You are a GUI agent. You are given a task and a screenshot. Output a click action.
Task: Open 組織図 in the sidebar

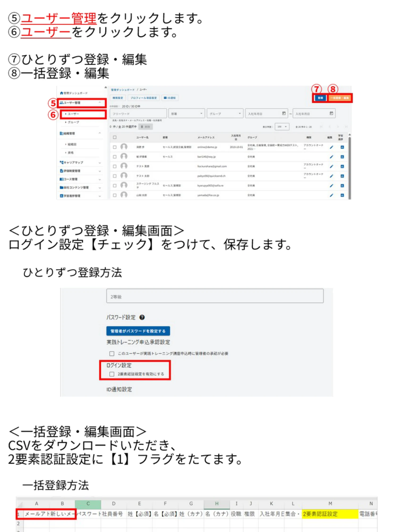tap(72, 144)
